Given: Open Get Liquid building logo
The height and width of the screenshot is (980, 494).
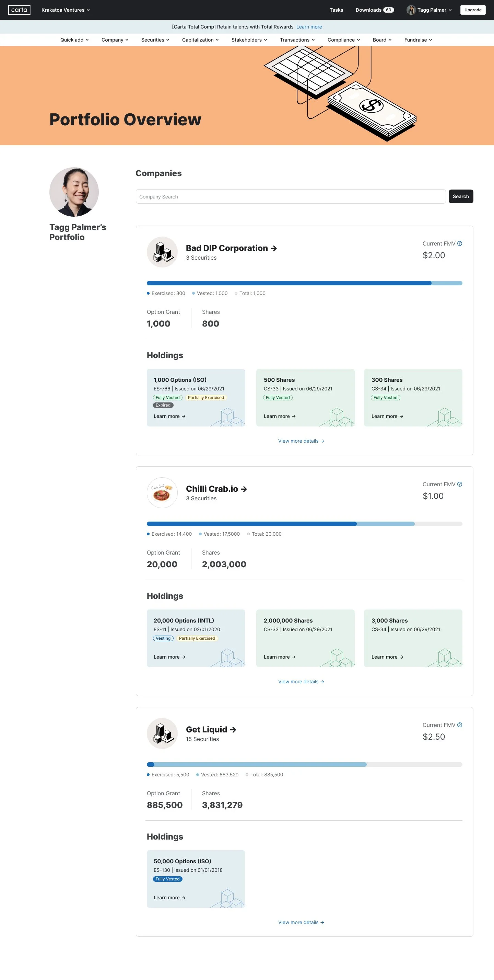Looking at the screenshot, I should coord(162,733).
